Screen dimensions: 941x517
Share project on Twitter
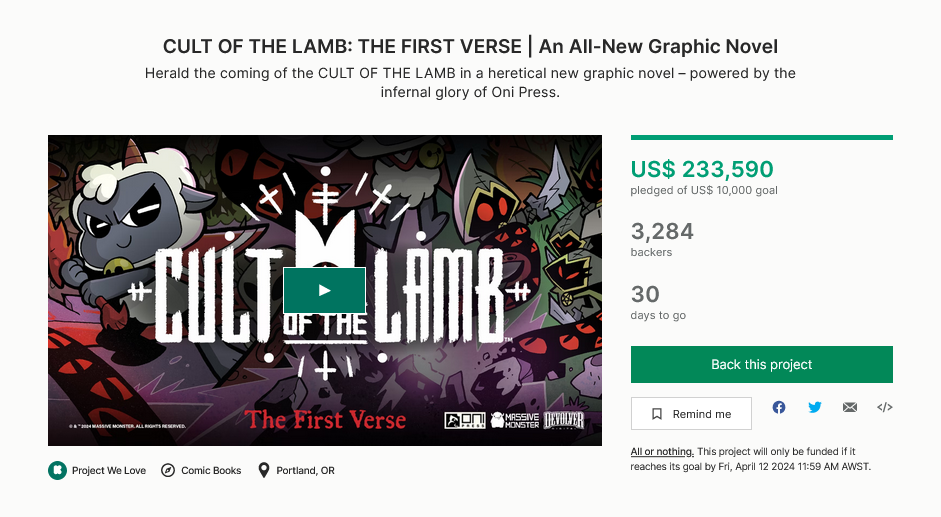[814, 407]
